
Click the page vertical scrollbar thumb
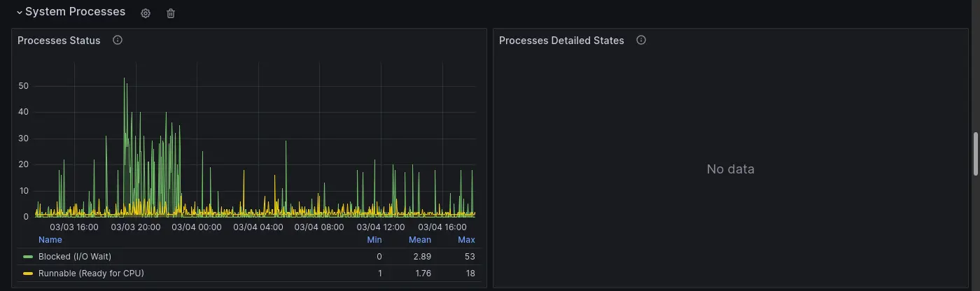point(976,154)
